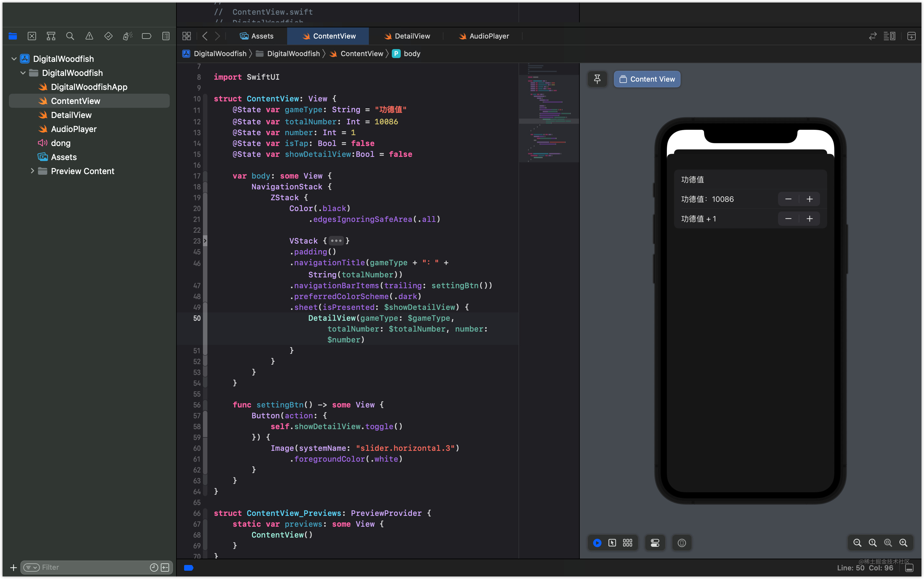This screenshot has height=579, width=924.
Task: Zoom preview to fit
Action: [888, 543]
